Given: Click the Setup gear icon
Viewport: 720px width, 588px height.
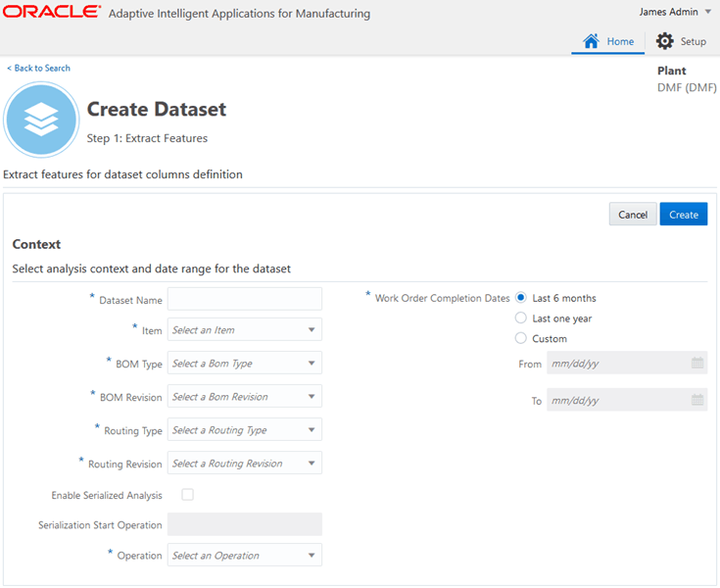Looking at the screenshot, I should [664, 41].
